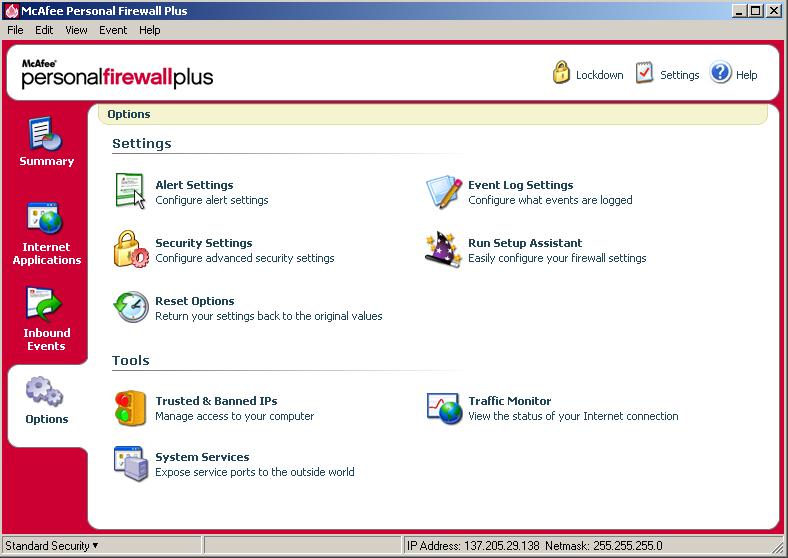Click the Lockdown padlock icon in header
Viewport: 788px width, 558px height.
point(561,72)
